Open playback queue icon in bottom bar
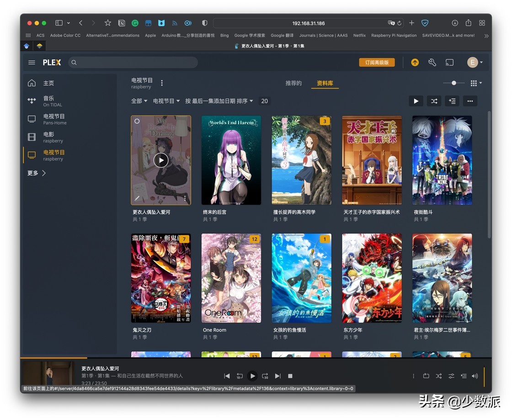 click(x=463, y=376)
